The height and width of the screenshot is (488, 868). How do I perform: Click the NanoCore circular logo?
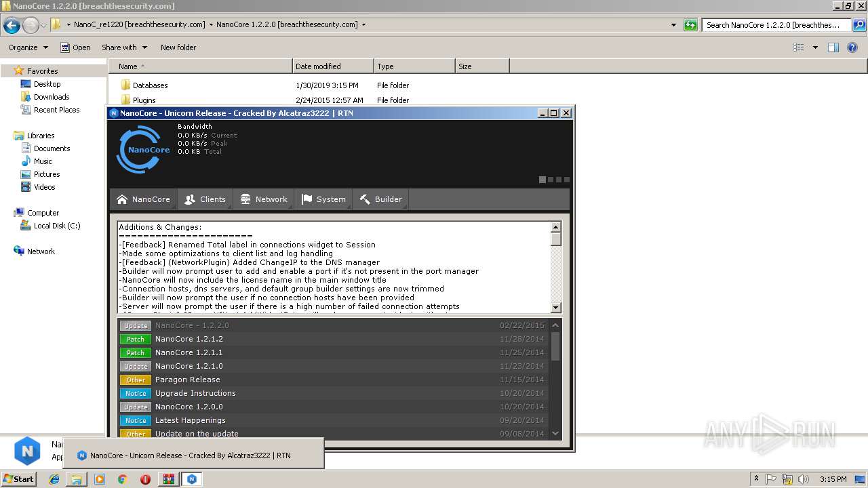pos(143,150)
